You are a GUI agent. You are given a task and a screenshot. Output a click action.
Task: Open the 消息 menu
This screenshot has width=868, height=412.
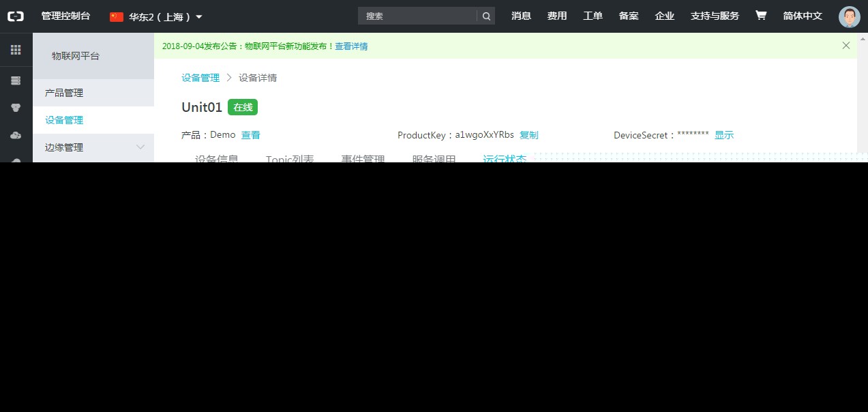coord(521,16)
